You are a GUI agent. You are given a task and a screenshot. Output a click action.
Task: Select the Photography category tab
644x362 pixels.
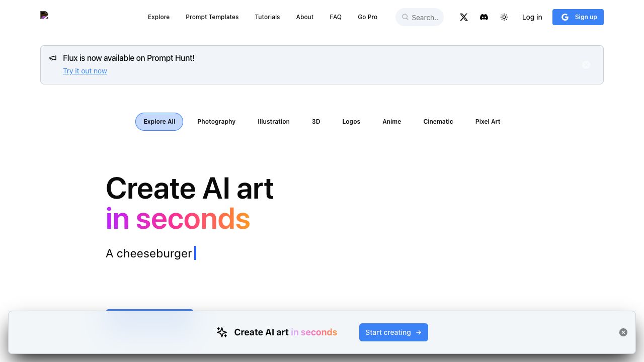(x=216, y=122)
